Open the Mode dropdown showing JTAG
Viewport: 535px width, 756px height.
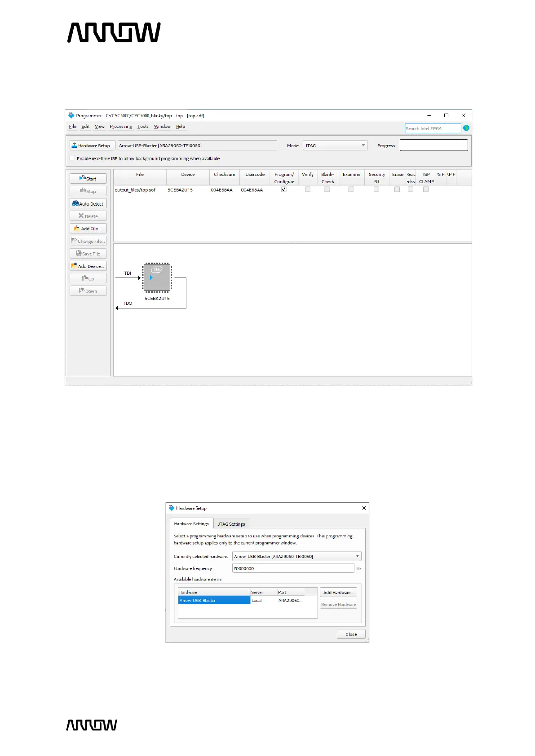click(x=335, y=145)
